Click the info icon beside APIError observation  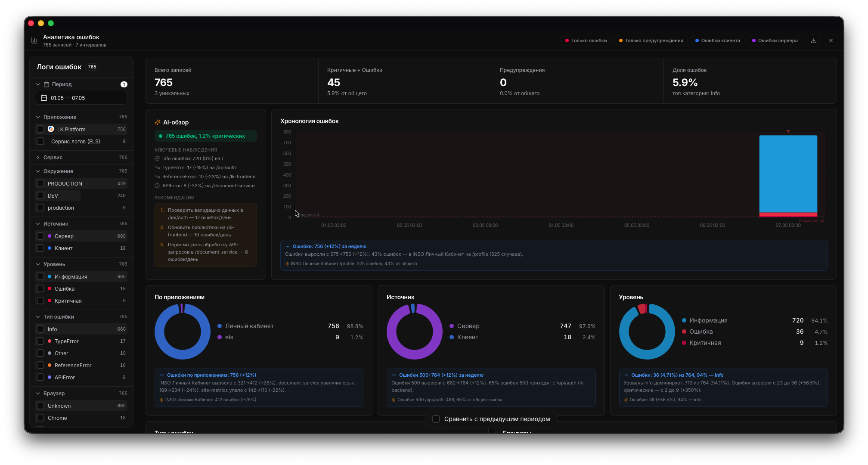(157, 186)
